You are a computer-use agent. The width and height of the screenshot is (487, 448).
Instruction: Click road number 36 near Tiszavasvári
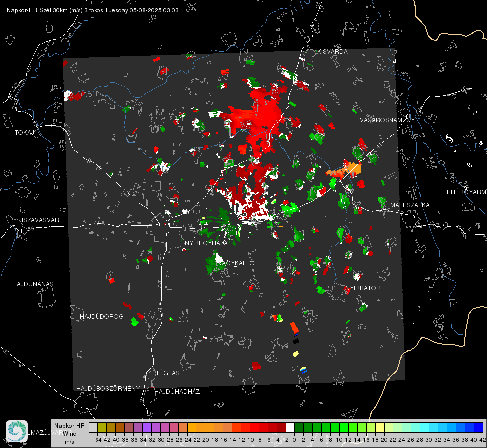(31, 229)
